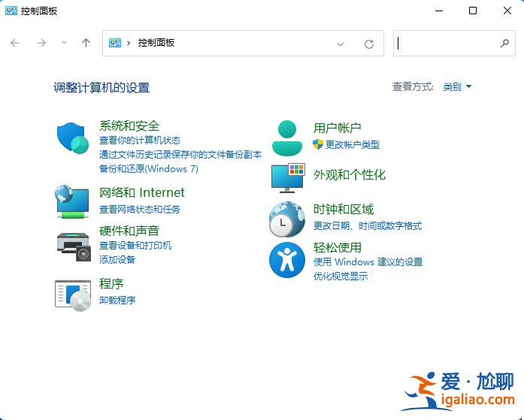Open the 轻松使用 accessibility icon

click(287, 260)
